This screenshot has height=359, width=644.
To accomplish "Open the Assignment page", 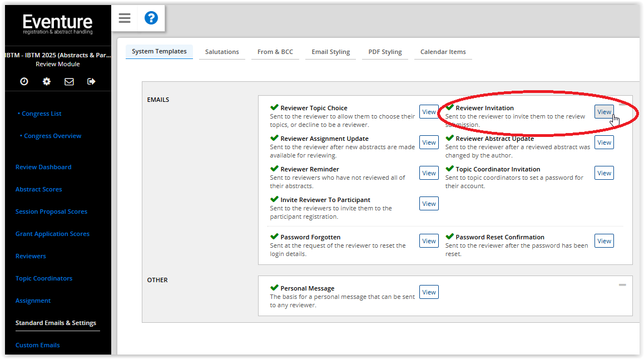I will pos(33,301).
